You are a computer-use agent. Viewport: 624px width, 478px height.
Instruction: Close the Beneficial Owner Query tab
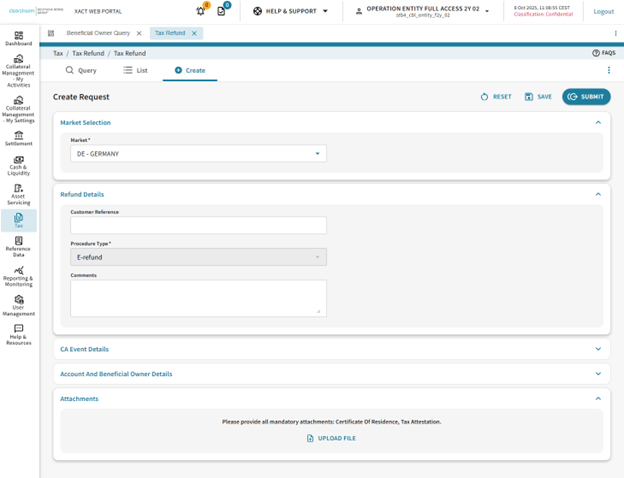(139, 33)
